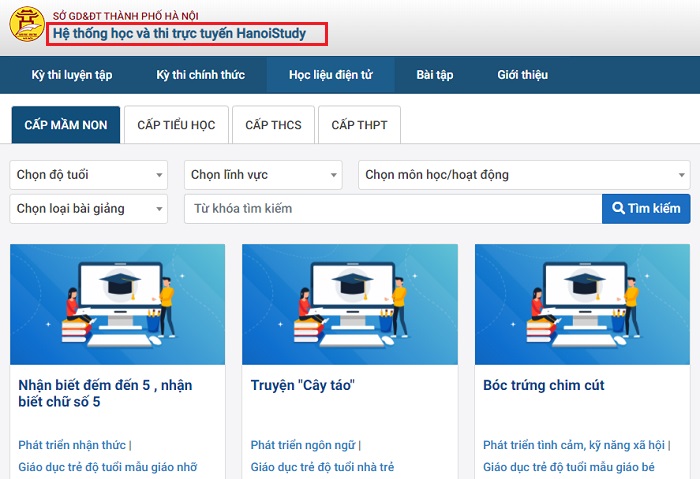Viewport: 700px width, 479px height.
Task: Click 'Giáo dục trẻ độ tuổi mẫu giáo nhỡ' link
Action: 108,467
